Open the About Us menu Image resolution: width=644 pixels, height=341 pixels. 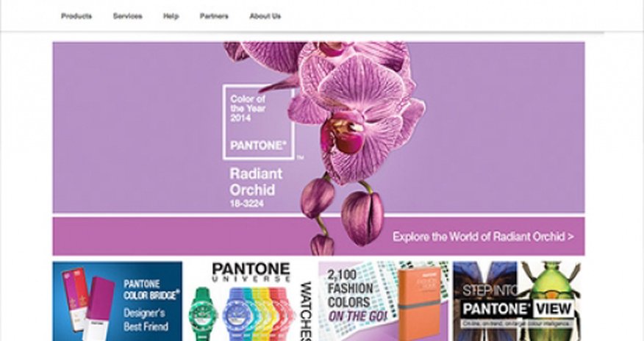(x=265, y=16)
